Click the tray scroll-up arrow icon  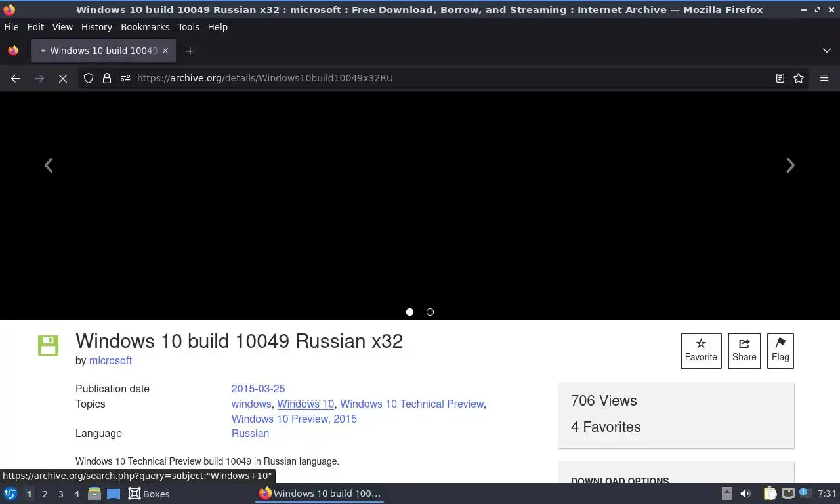click(727, 493)
